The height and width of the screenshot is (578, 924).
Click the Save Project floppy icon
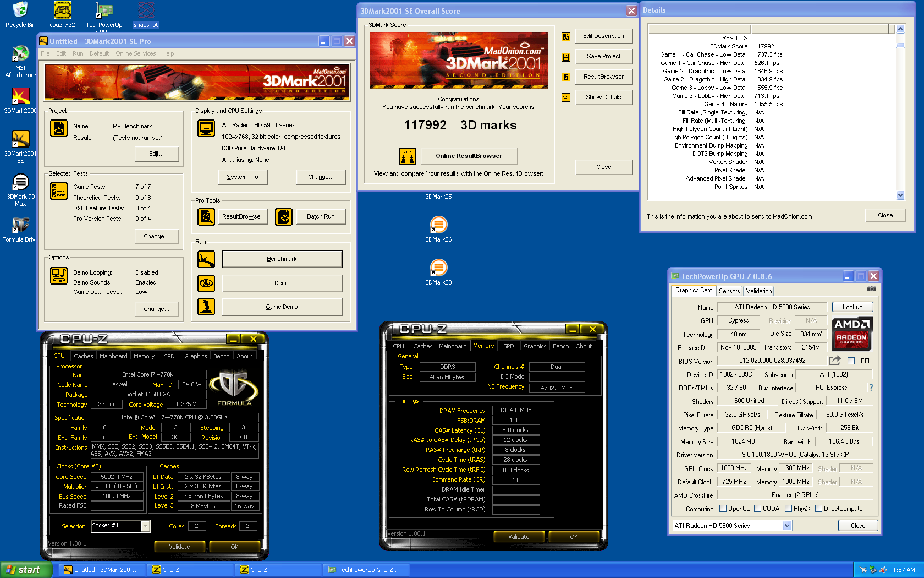coord(566,57)
